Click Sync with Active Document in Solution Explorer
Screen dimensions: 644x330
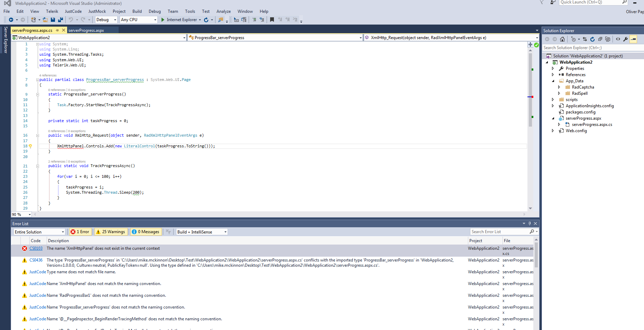coord(585,39)
